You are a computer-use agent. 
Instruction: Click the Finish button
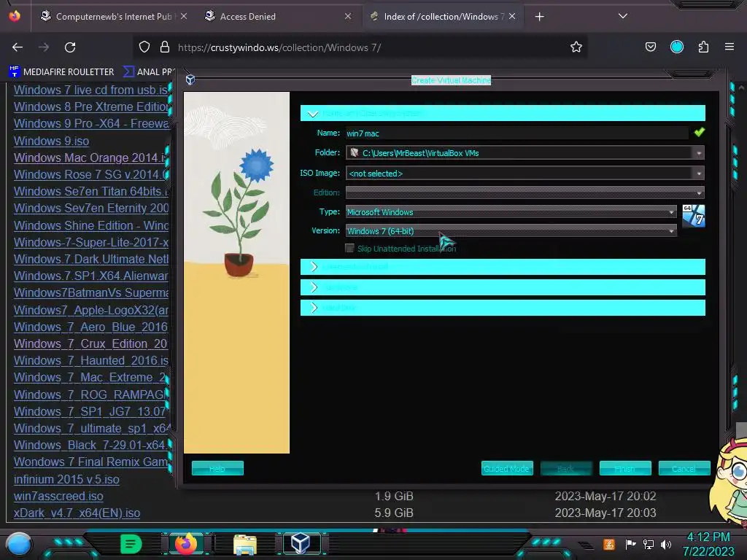(x=625, y=469)
